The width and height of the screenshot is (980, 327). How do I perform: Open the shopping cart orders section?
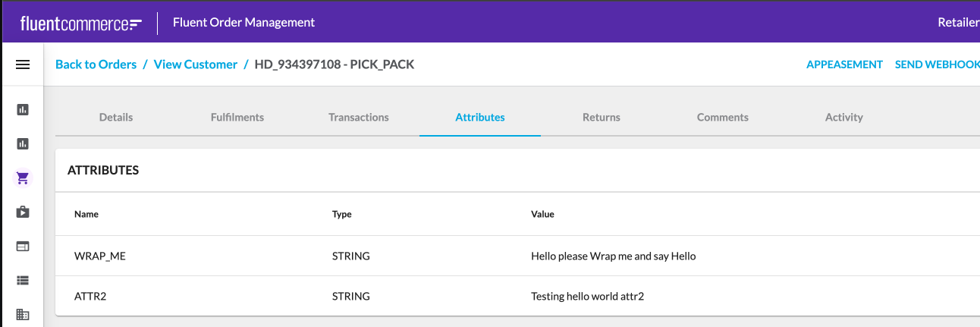tap(23, 178)
